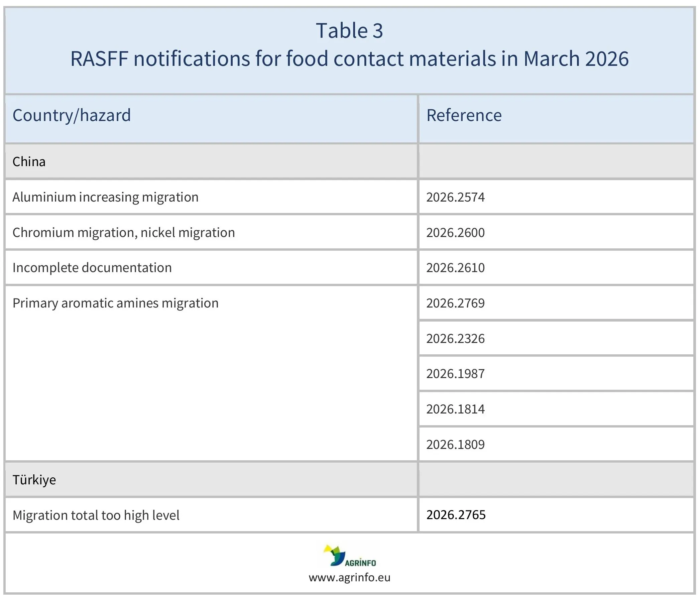Click the RASFF notifications March 2026 heading
Screen dimensions: 700x601
click(x=349, y=58)
